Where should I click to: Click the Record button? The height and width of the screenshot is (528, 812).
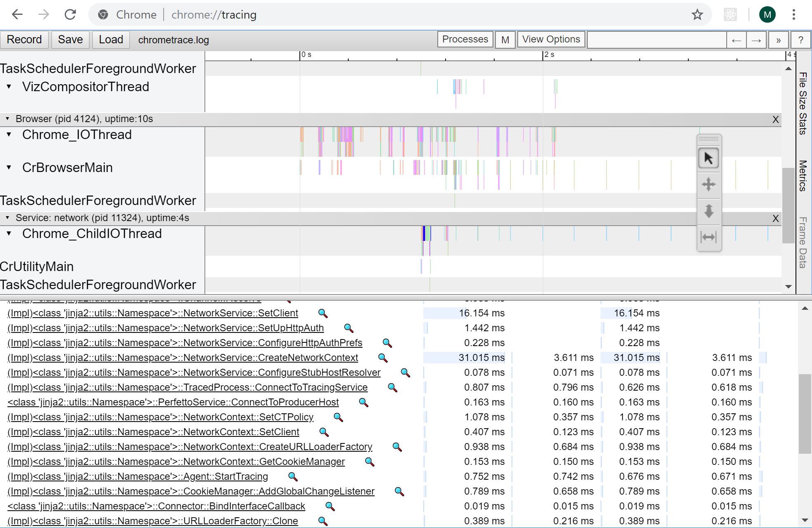click(x=24, y=40)
